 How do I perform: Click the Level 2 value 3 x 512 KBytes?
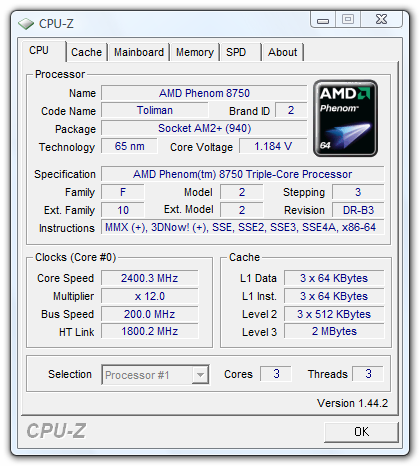coord(334,314)
